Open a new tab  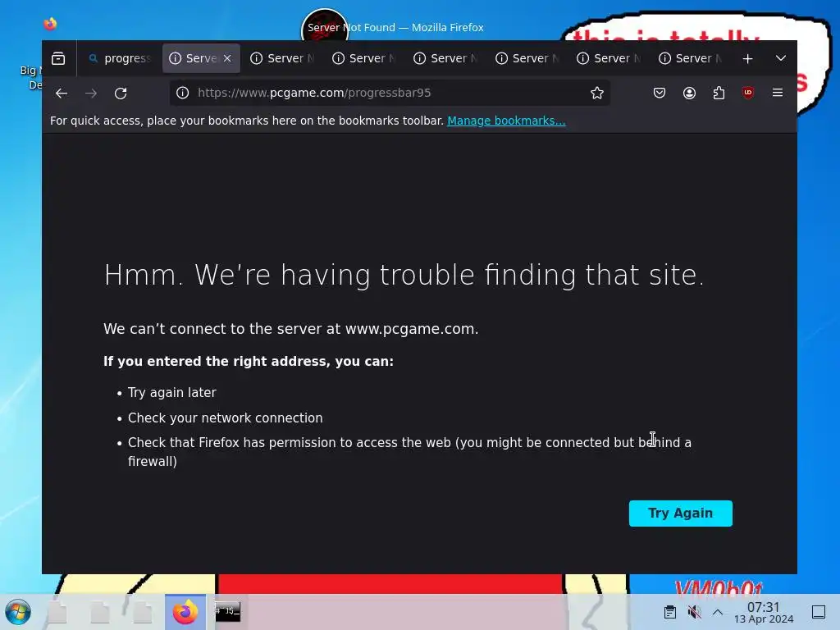pos(748,58)
